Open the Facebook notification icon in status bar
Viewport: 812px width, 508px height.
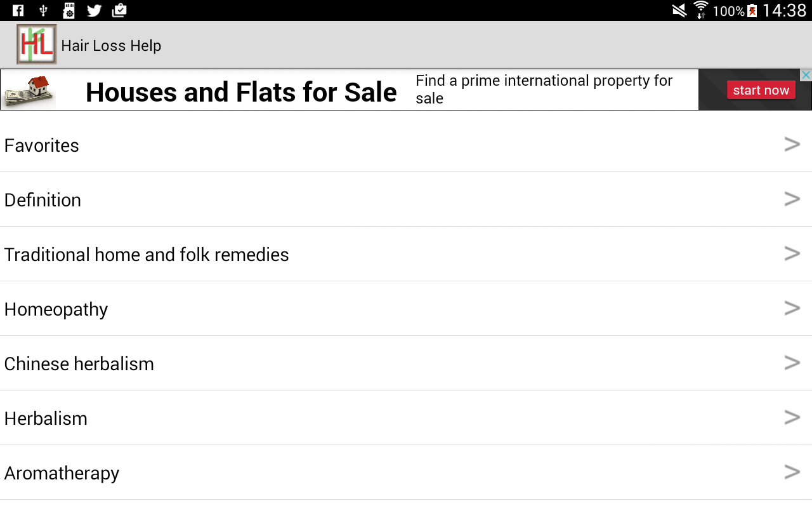(18, 10)
